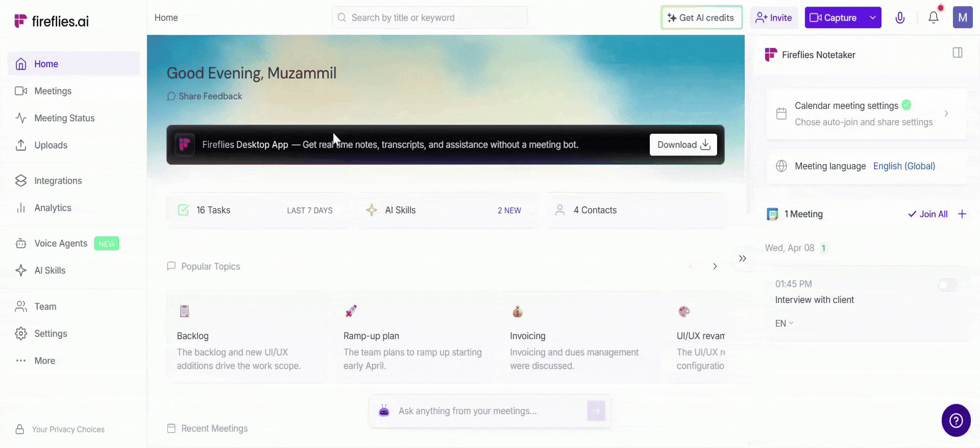Click the tasks checkmark icon

pos(183,210)
